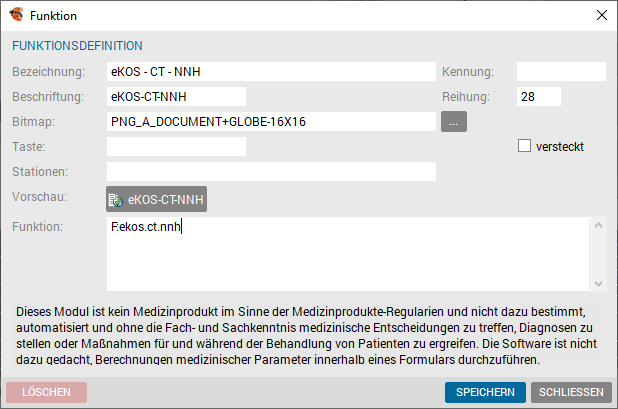Click inside the Funktion text area
This screenshot has width=618, height=409.
point(348,254)
